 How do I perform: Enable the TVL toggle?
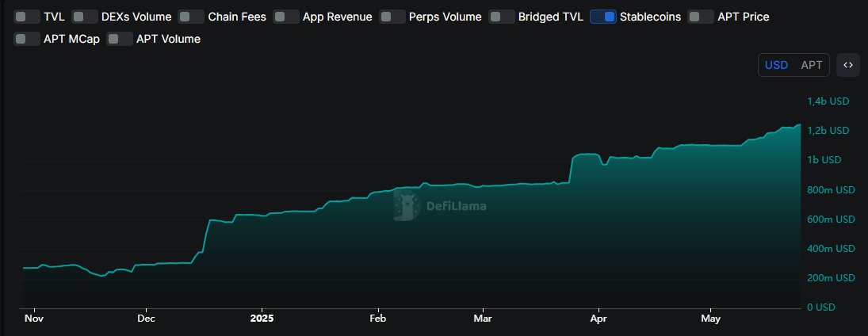point(27,17)
